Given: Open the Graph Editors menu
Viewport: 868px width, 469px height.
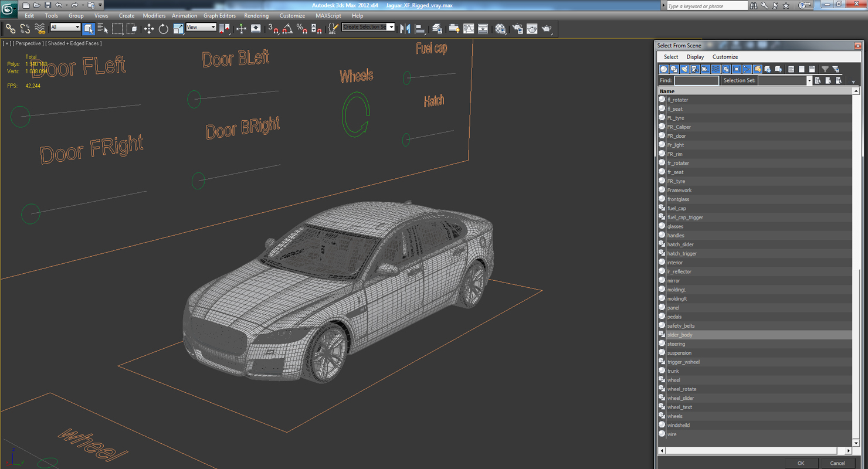Looking at the screenshot, I should (x=219, y=16).
